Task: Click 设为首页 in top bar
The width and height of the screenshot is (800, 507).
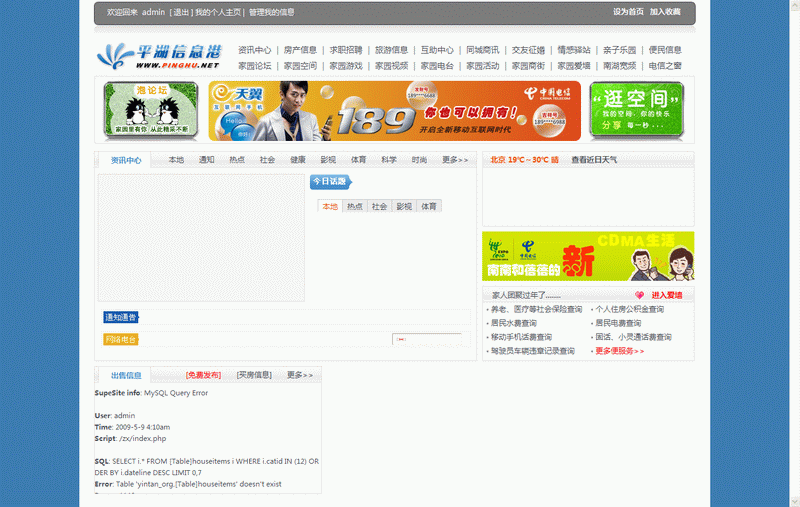Action: click(628, 12)
